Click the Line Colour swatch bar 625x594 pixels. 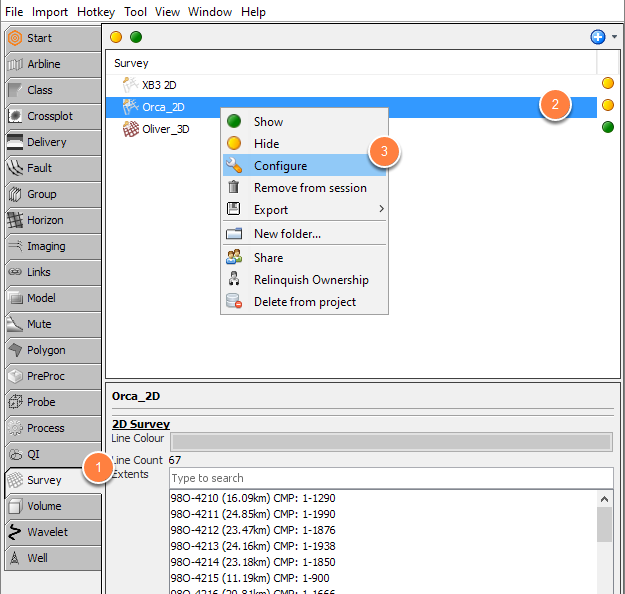[391, 442]
